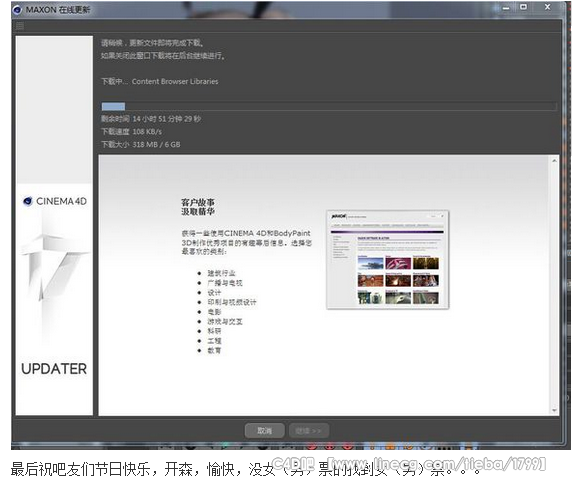Close the MAXON online updater window
The height and width of the screenshot is (481, 572).
(x=548, y=7)
